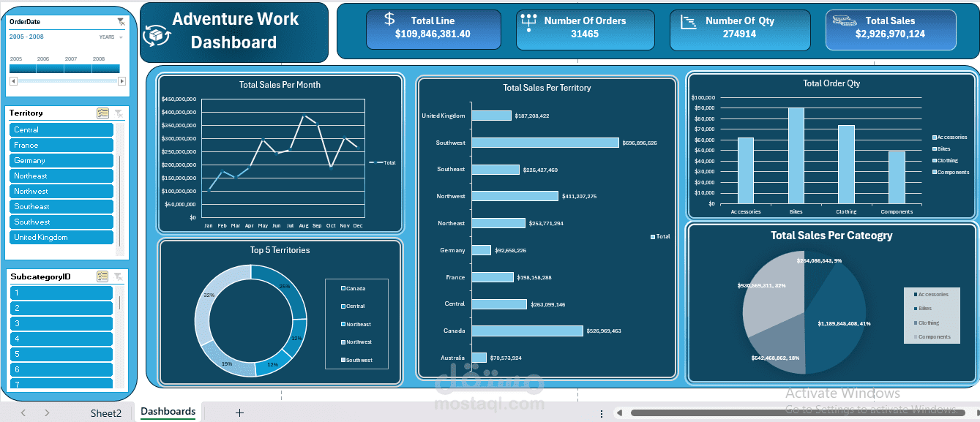
Task: Select SubcategoryID 5 in the slicer
Action: pyautogui.click(x=61, y=354)
